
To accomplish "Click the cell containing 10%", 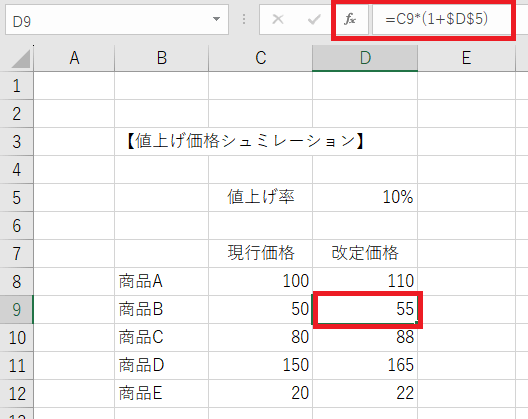I will click(365, 197).
